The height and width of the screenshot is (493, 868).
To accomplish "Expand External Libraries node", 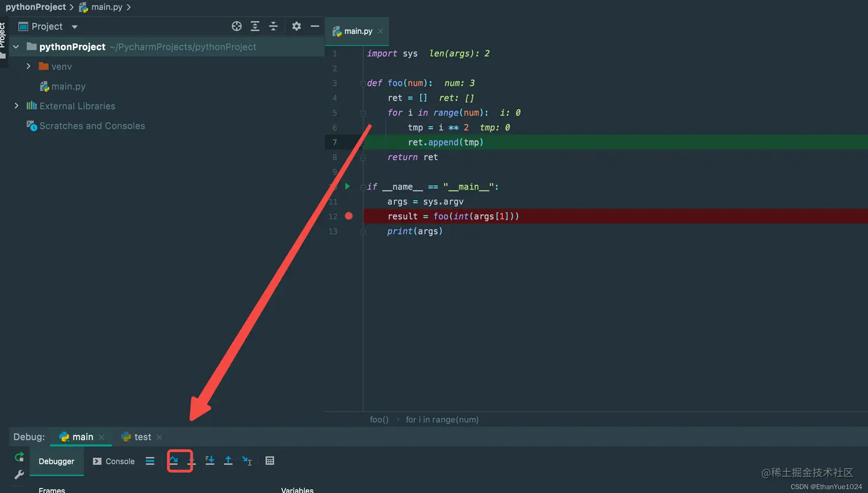I will click(x=16, y=106).
